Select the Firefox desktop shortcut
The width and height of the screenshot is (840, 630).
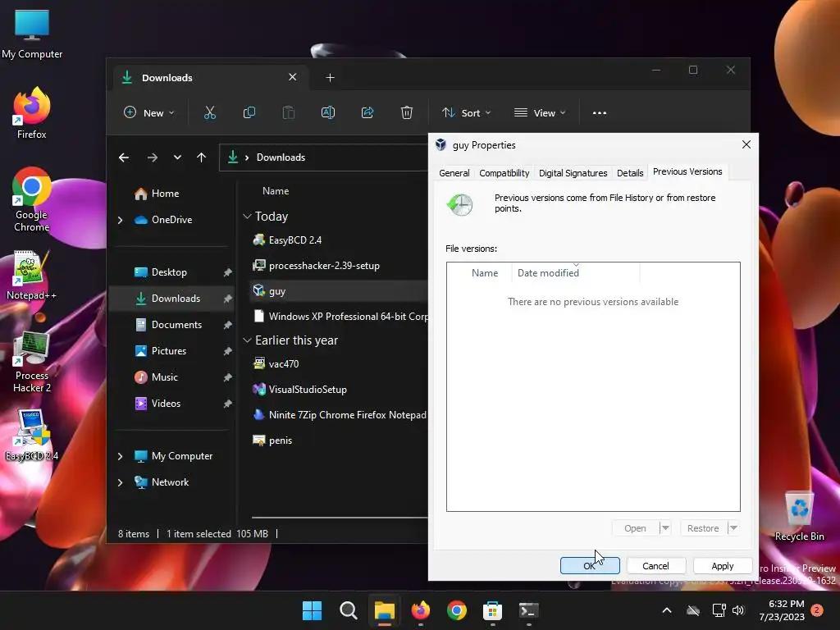(32, 113)
